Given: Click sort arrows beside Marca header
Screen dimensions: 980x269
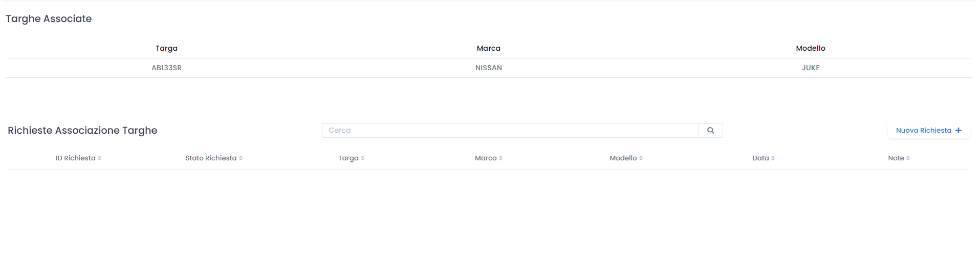Looking at the screenshot, I should point(500,158).
